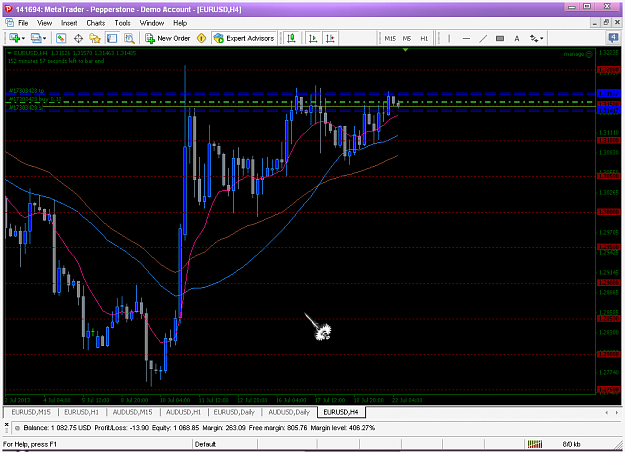Switch chart to candlesticks icon
The image size is (625, 452).
(291, 38)
